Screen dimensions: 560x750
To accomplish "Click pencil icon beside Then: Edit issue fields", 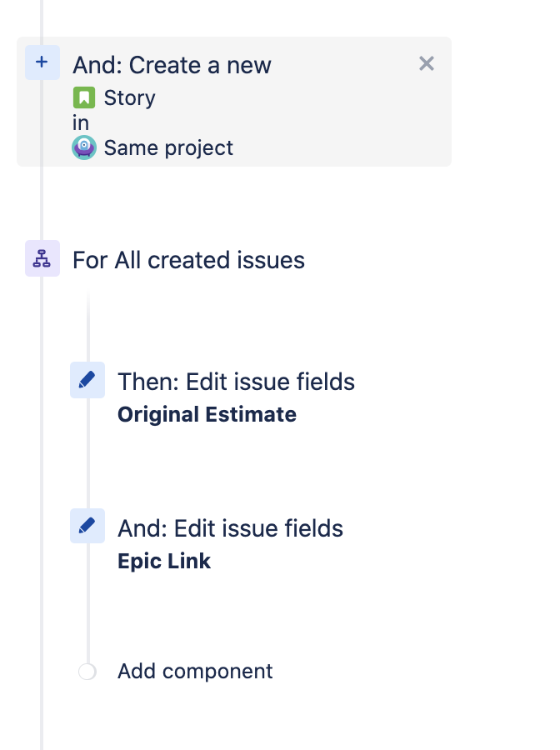I will [x=87, y=380].
